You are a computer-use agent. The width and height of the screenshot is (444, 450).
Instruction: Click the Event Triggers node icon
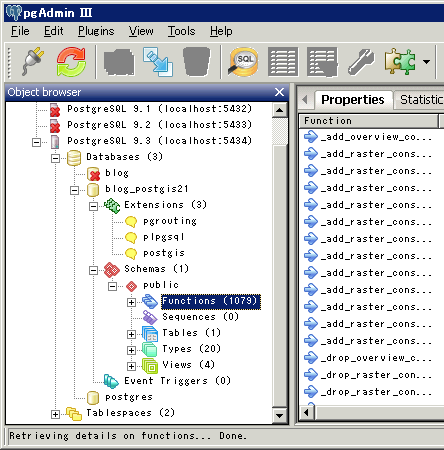111,381
